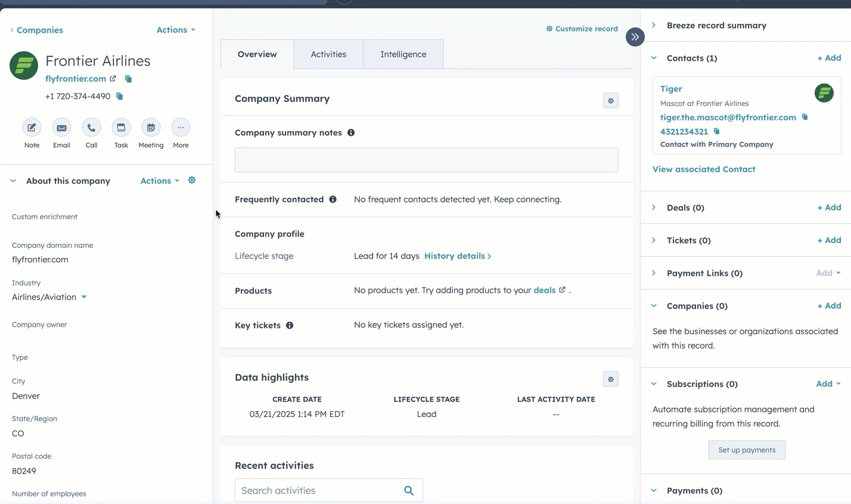Collapse the Payments (0) section
This screenshot has width=851, height=504.
654,490
